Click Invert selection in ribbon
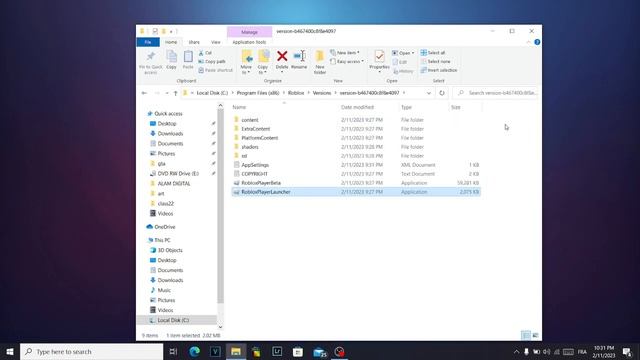Screen dimensions: 640x360 (439, 70)
